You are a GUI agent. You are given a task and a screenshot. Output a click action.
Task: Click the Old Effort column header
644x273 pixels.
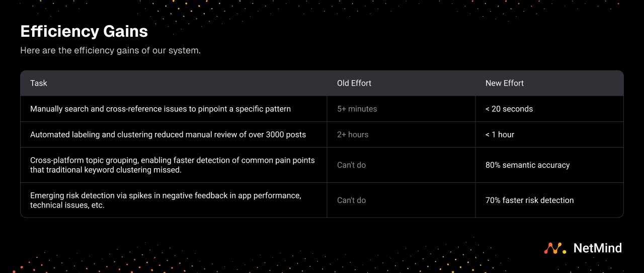tap(354, 83)
